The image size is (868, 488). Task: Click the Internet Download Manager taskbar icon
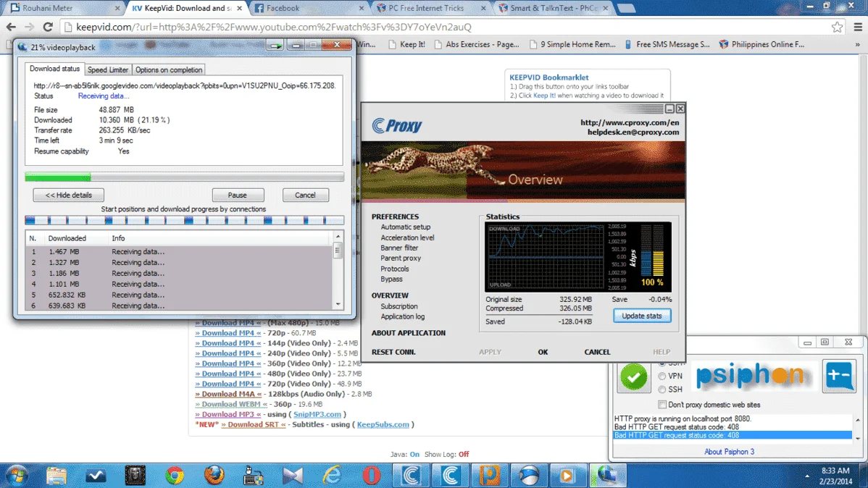[x=607, y=475]
